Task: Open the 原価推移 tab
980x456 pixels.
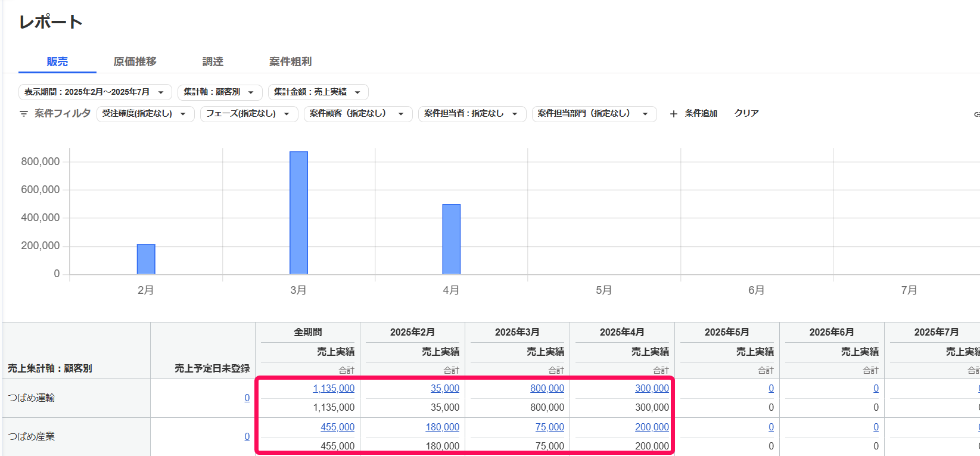Action: pos(135,61)
